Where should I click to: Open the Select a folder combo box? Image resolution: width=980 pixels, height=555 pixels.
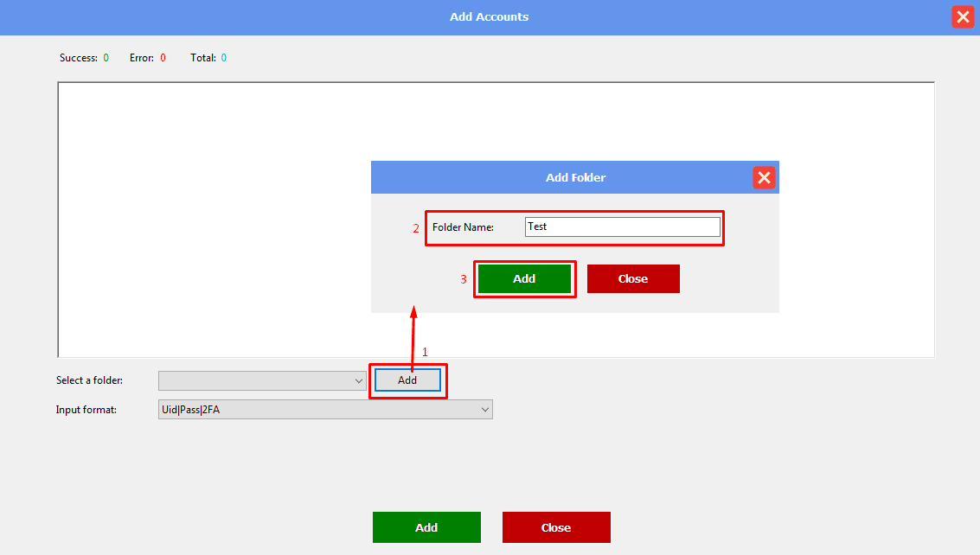coord(261,380)
